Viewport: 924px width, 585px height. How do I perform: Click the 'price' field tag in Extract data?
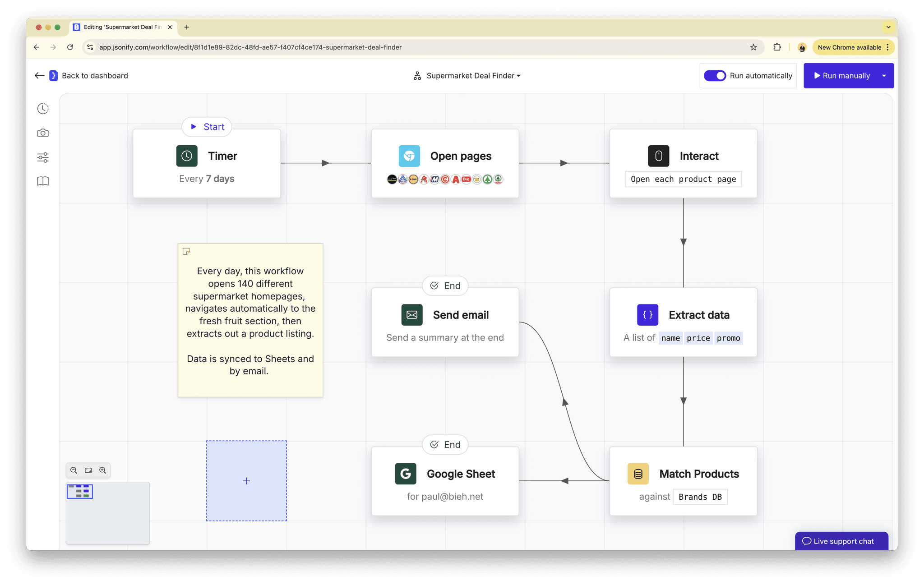[x=698, y=338]
